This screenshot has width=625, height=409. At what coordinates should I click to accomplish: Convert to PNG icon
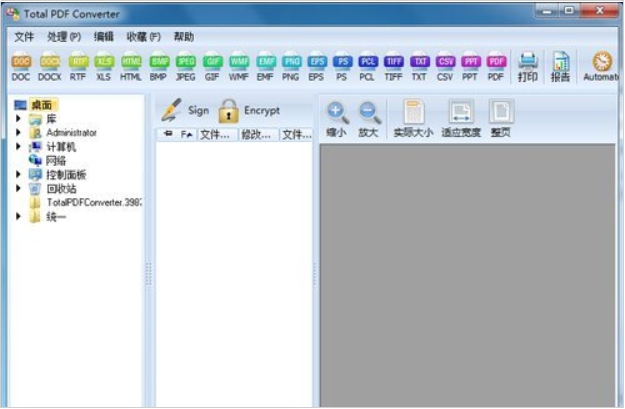point(291,67)
